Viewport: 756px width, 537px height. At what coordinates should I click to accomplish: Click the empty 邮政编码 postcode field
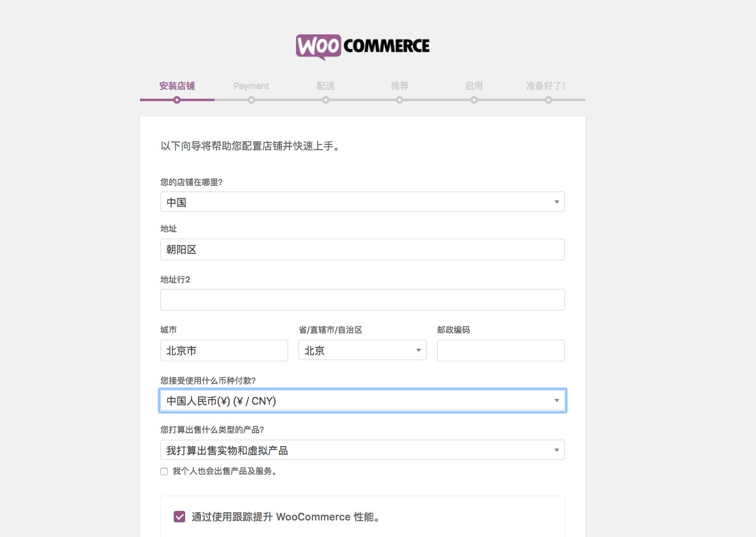tap(501, 351)
